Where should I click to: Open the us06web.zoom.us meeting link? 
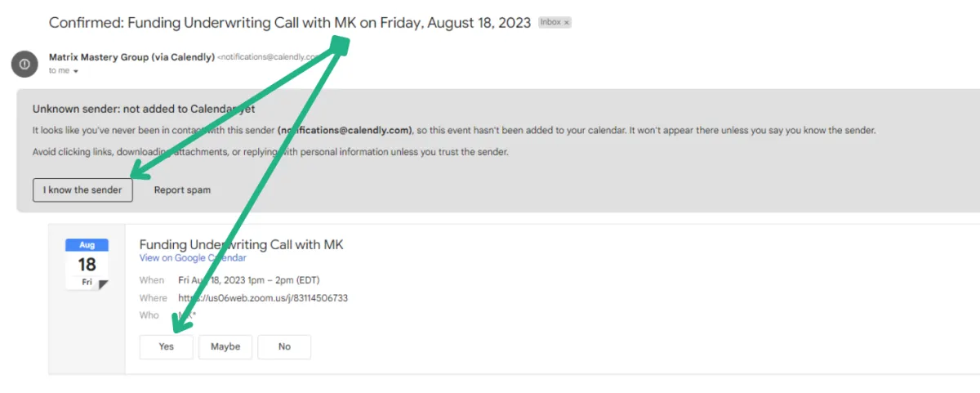(x=263, y=298)
